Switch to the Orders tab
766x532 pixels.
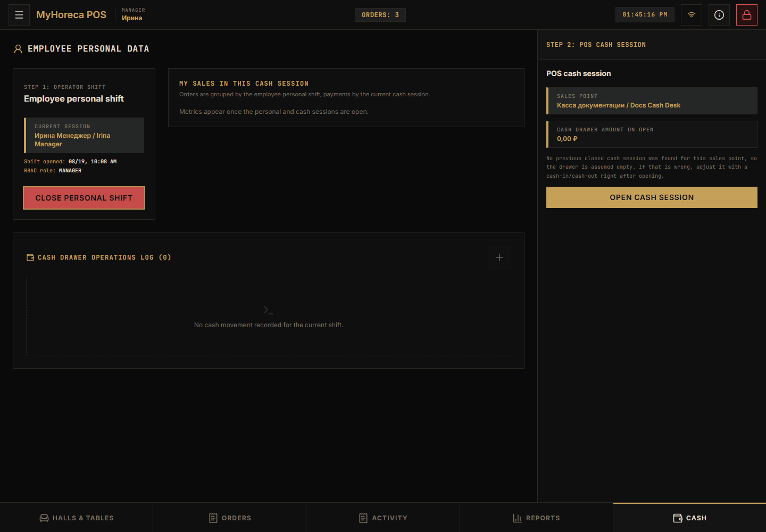(230, 518)
